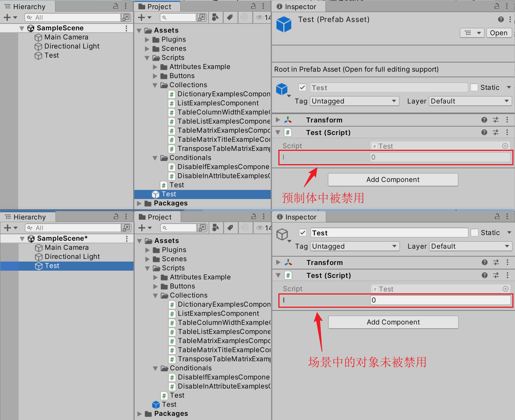The image size is (515, 420).
Task: Open Transform help icon in upper Inspector
Action: (484, 120)
